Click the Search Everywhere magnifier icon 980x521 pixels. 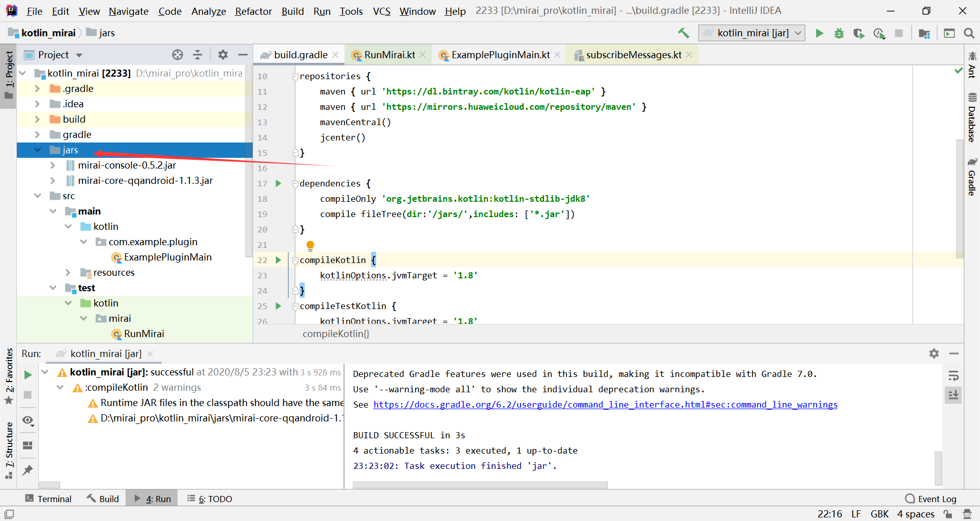coord(969,33)
